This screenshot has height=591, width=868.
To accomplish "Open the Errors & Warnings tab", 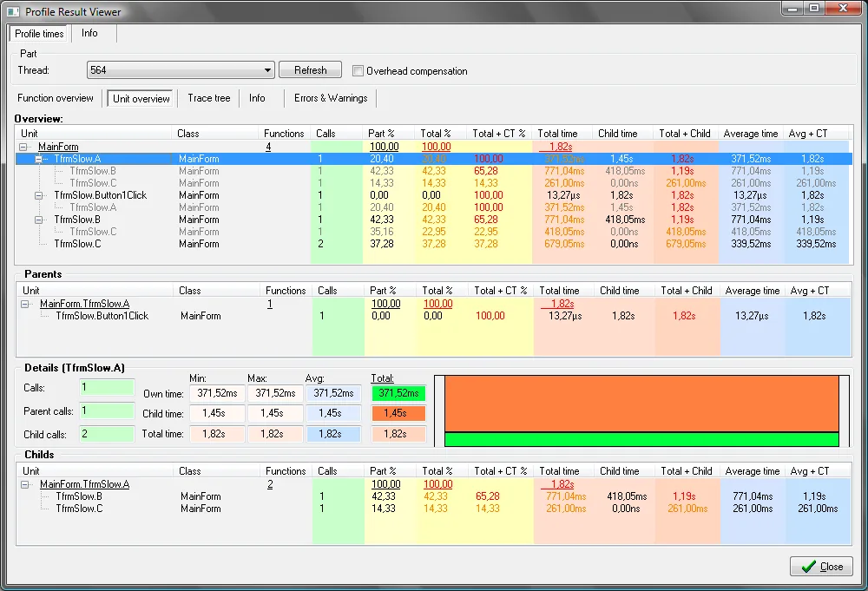I will pos(331,98).
